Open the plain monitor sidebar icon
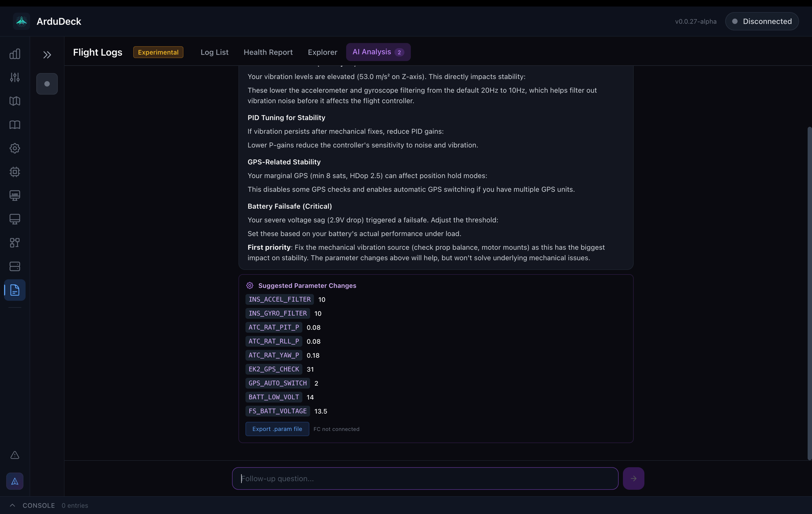 [x=15, y=219]
